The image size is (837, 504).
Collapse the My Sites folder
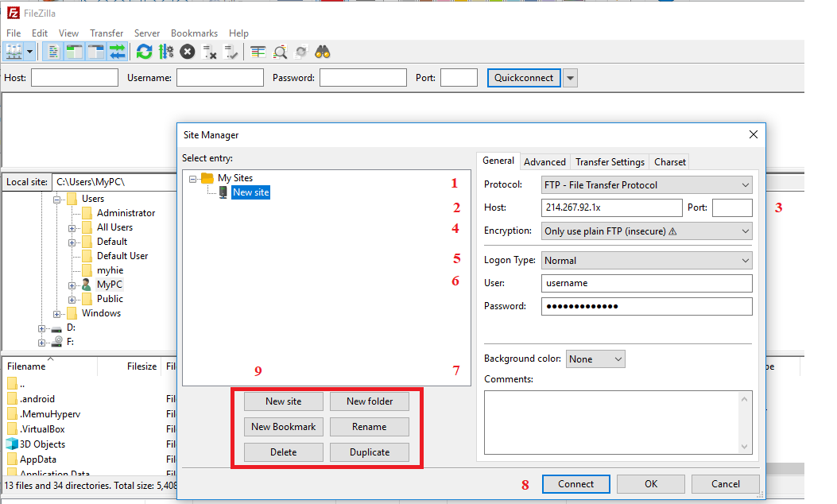192,179
